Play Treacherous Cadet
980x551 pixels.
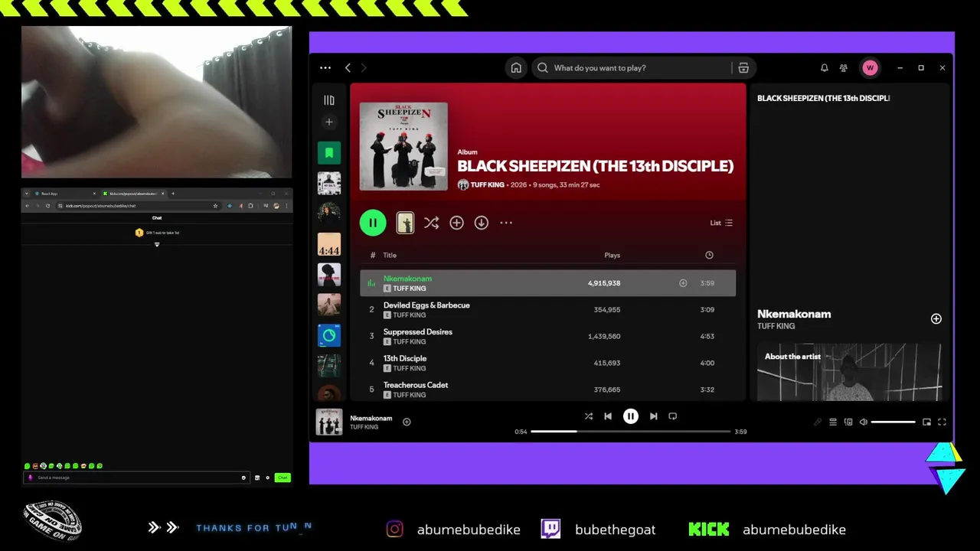[547, 390]
